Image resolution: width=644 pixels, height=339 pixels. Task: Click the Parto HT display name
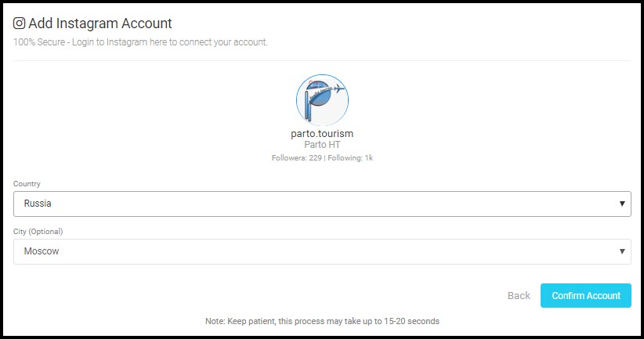pyautogui.click(x=322, y=145)
